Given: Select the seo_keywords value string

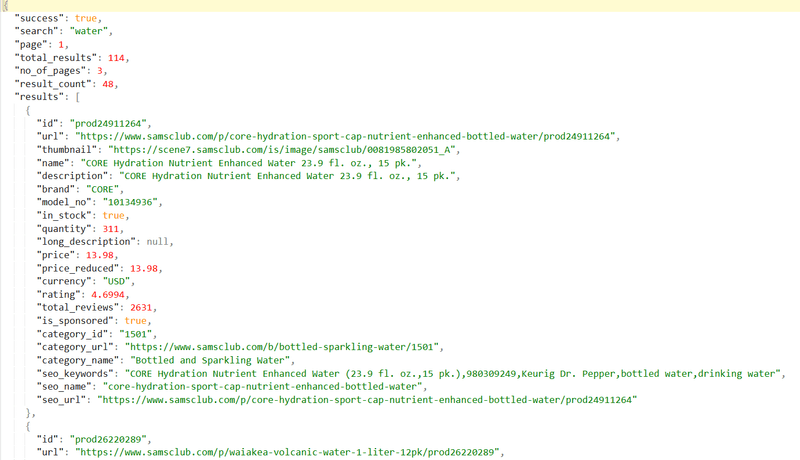Looking at the screenshot, I should tap(452, 373).
